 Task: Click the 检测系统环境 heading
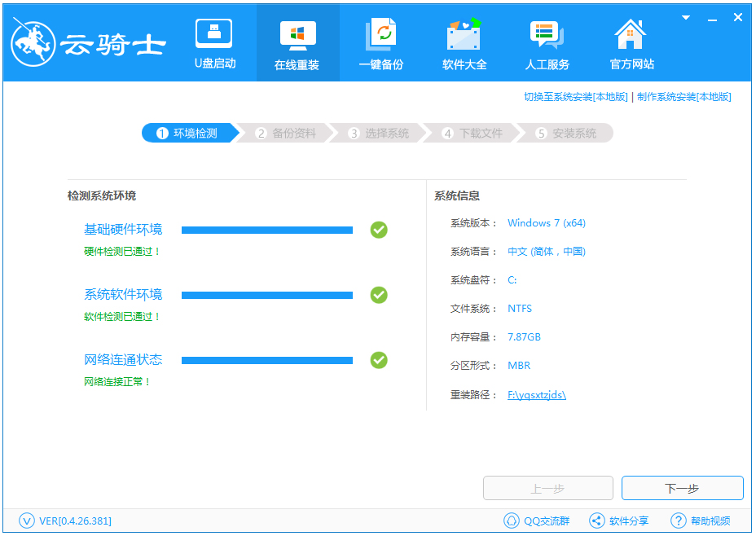click(x=102, y=196)
